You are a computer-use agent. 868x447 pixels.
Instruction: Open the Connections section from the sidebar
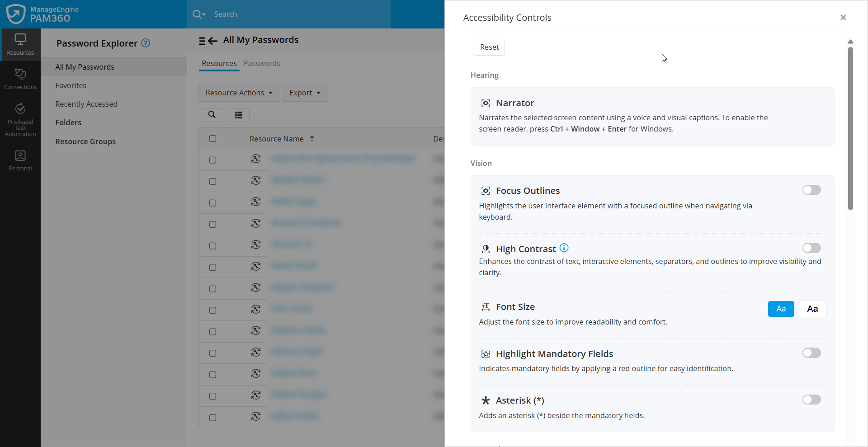[x=20, y=78]
